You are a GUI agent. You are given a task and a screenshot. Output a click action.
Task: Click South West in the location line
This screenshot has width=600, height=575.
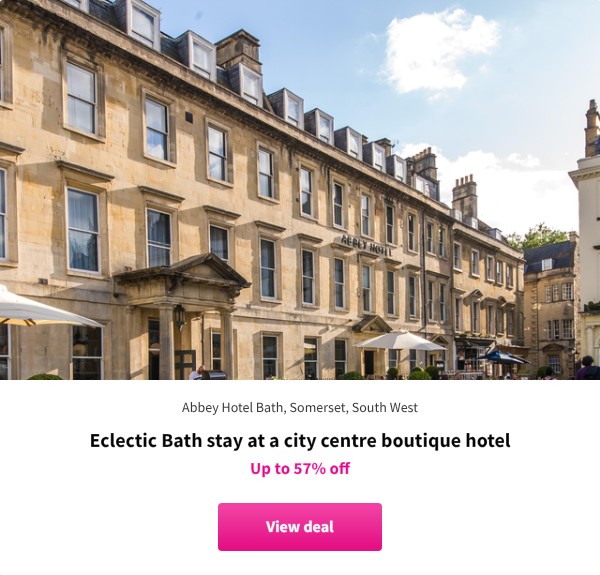385,408
